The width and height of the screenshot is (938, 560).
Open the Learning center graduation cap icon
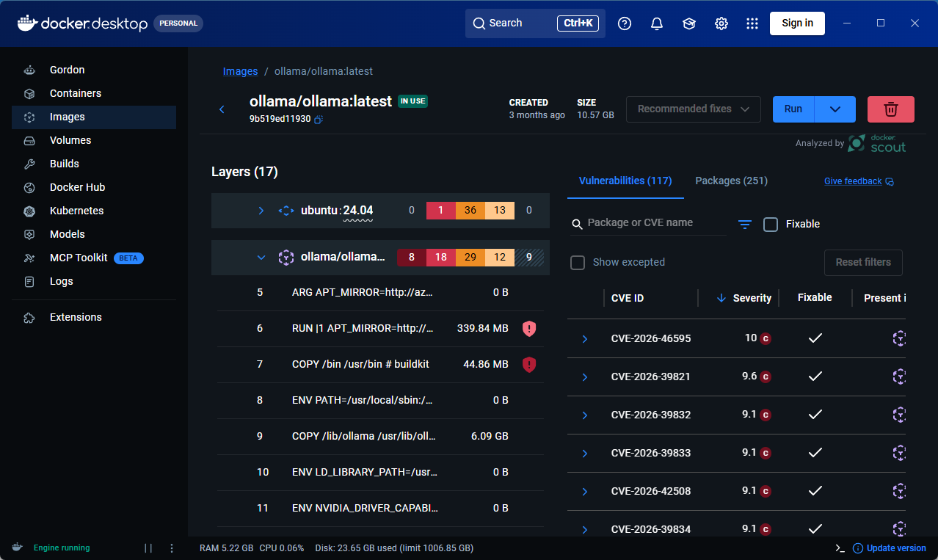point(689,23)
